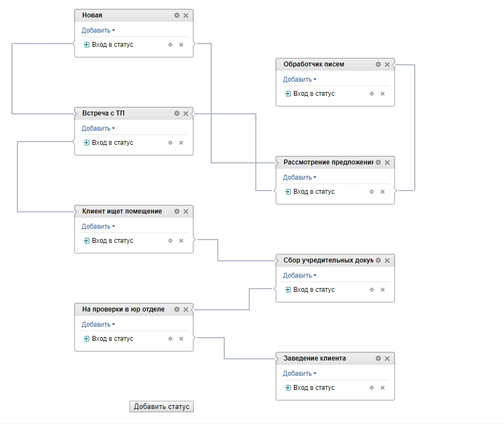Open gear settings for 'Сбор учредительных докум' status
Image resolution: width=504 pixels, height=428 pixels.
click(x=378, y=260)
